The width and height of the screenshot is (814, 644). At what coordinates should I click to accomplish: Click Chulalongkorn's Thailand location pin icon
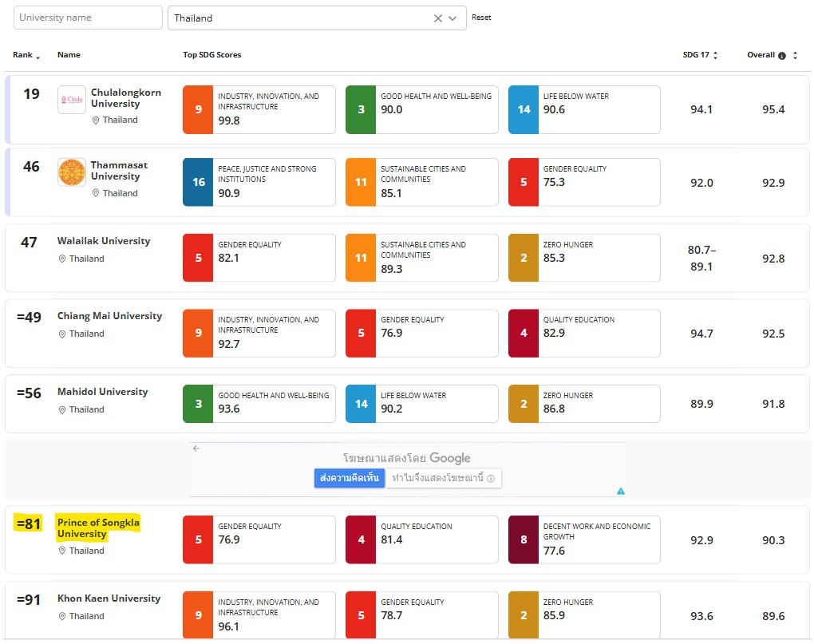pos(96,121)
